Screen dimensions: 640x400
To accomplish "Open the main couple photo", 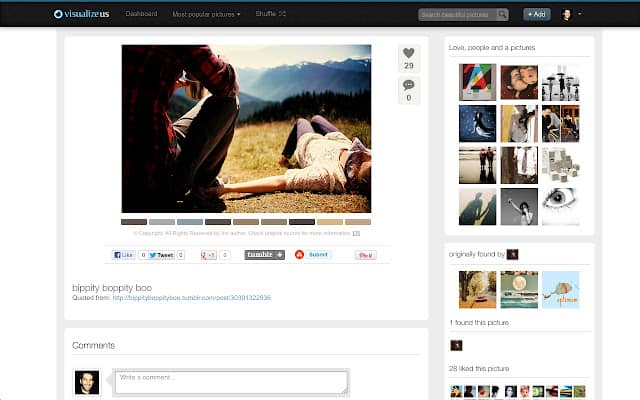I will tap(246, 129).
